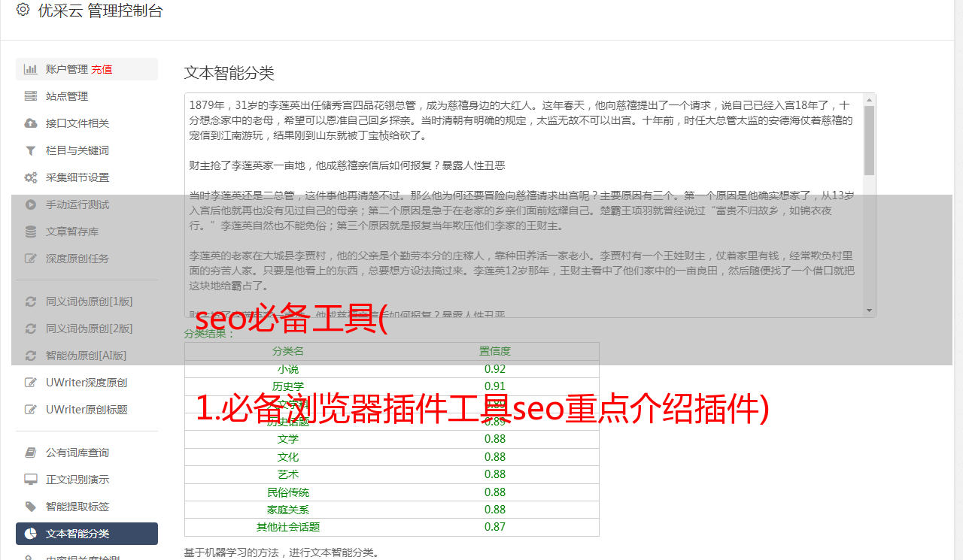The width and height of the screenshot is (963, 560).
Task: Click the 0.92 confidence value
Action: [495, 369]
